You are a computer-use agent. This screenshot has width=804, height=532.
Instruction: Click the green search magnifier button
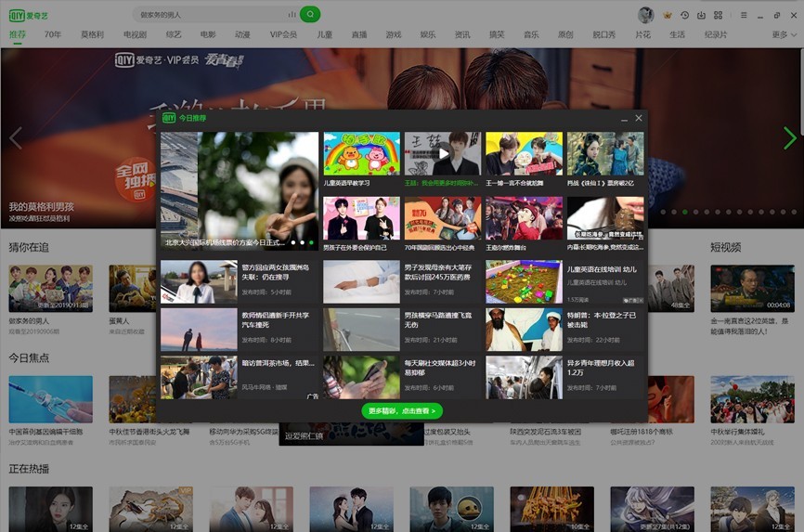pos(310,14)
